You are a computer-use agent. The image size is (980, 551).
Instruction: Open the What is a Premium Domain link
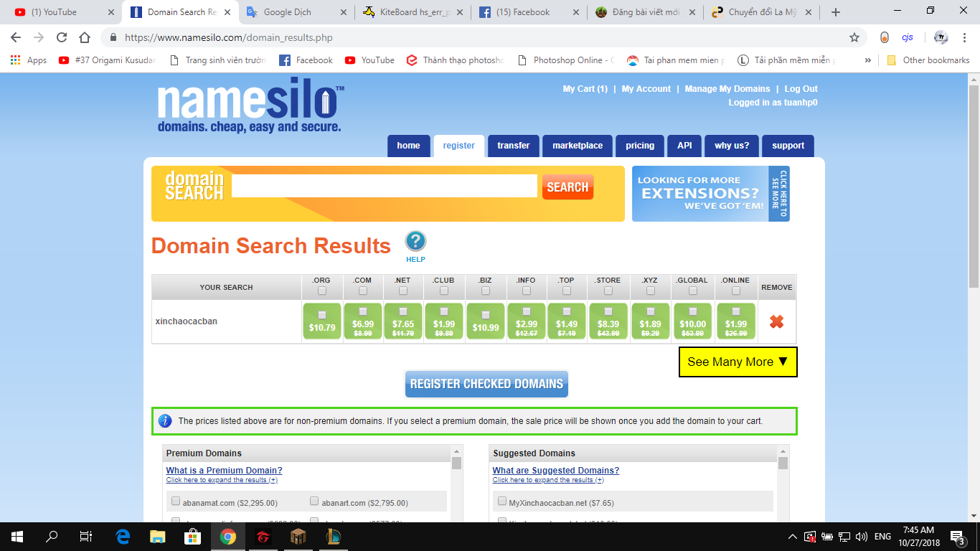225,471
